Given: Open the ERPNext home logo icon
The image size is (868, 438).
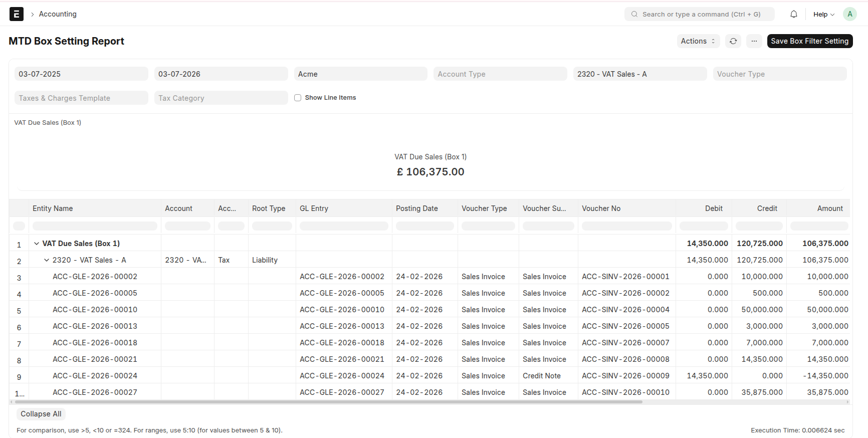Looking at the screenshot, I should 17,14.
